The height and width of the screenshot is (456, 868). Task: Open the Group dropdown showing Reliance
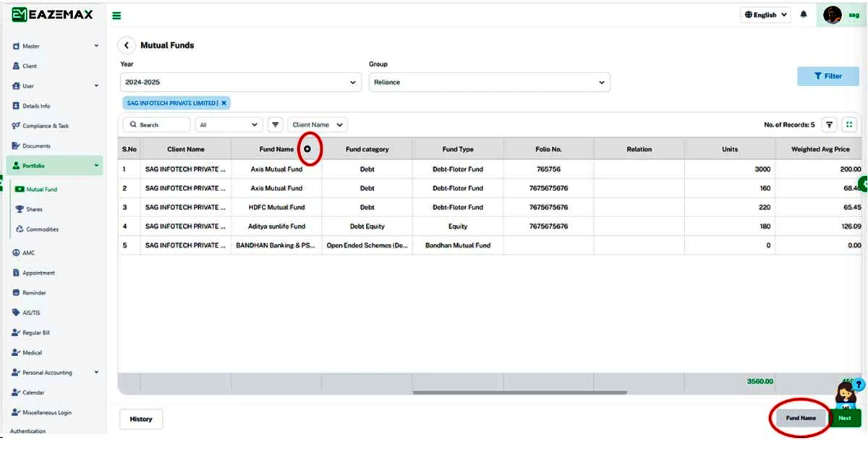(490, 82)
